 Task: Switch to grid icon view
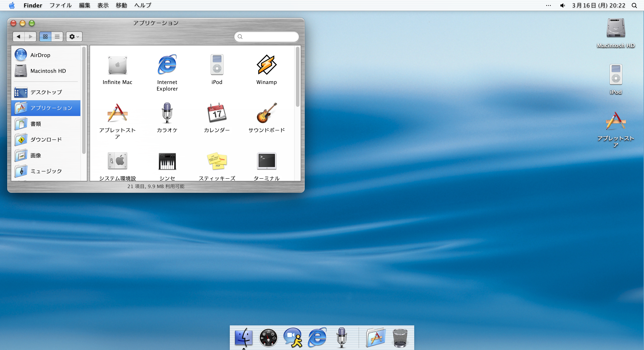45,37
